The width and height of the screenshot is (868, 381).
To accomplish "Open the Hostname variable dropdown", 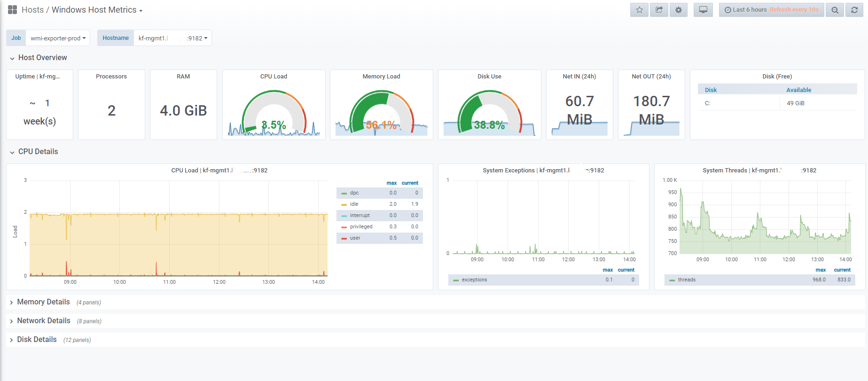I will point(172,38).
